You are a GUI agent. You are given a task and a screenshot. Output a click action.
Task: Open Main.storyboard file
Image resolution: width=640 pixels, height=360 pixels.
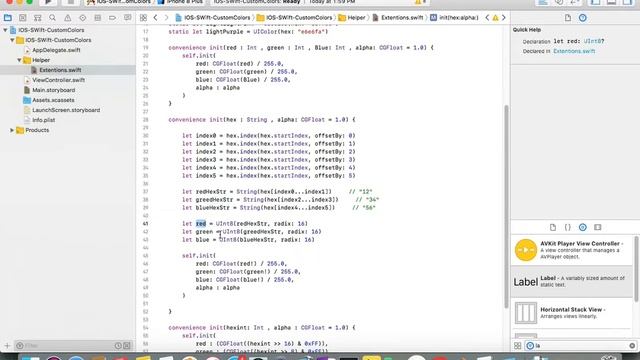coord(54,90)
